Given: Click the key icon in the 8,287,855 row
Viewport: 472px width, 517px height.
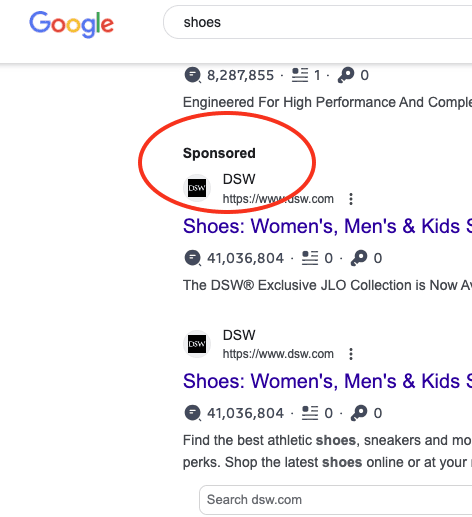Looking at the screenshot, I should 346,75.
